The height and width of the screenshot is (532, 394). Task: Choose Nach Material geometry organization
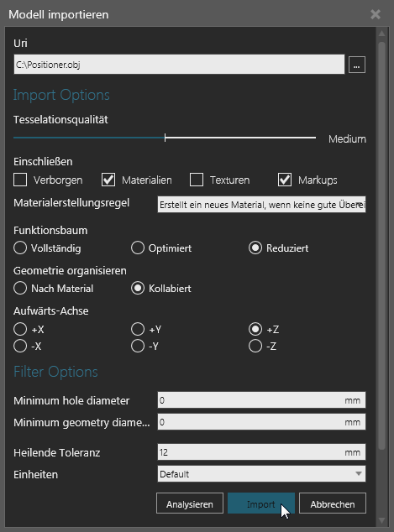(20, 289)
